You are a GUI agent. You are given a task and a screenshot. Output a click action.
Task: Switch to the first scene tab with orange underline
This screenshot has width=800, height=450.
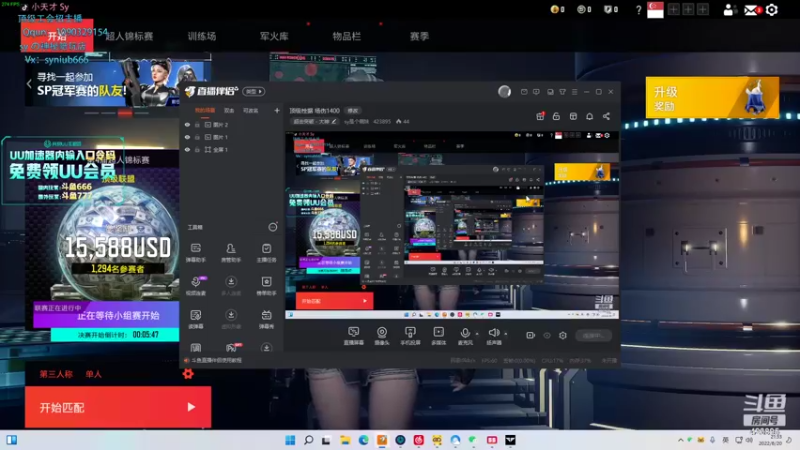click(205, 111)
